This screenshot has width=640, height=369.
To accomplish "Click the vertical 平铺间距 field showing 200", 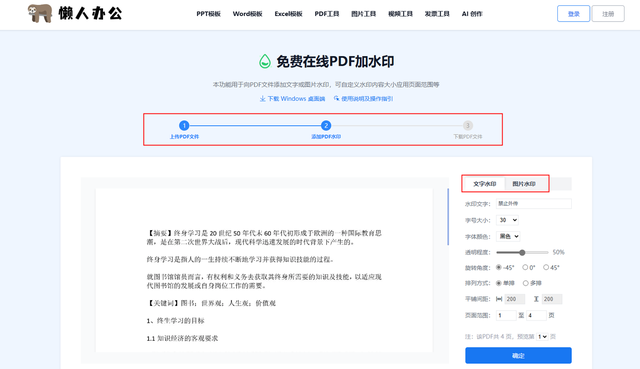I will coord(551,299).
